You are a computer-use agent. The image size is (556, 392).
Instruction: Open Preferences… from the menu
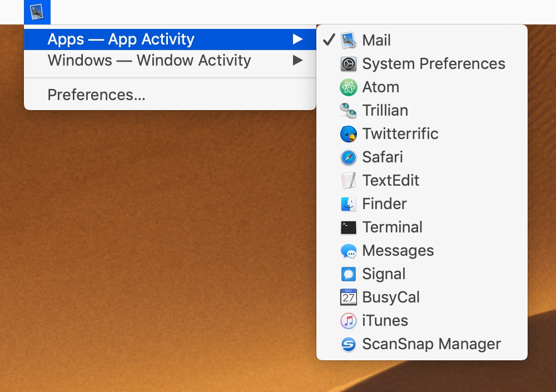pyautogui.click(x=170, y=95)
